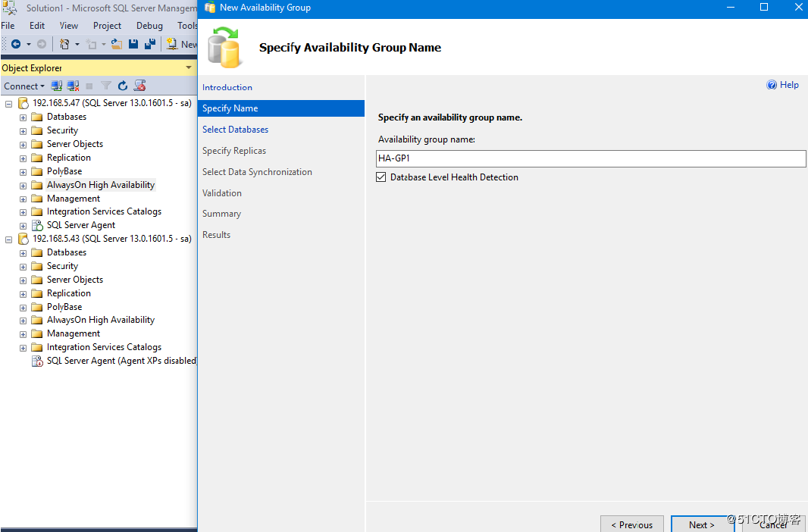
Task: Click the Save All disks icon
Action: [x=150, y=44]
